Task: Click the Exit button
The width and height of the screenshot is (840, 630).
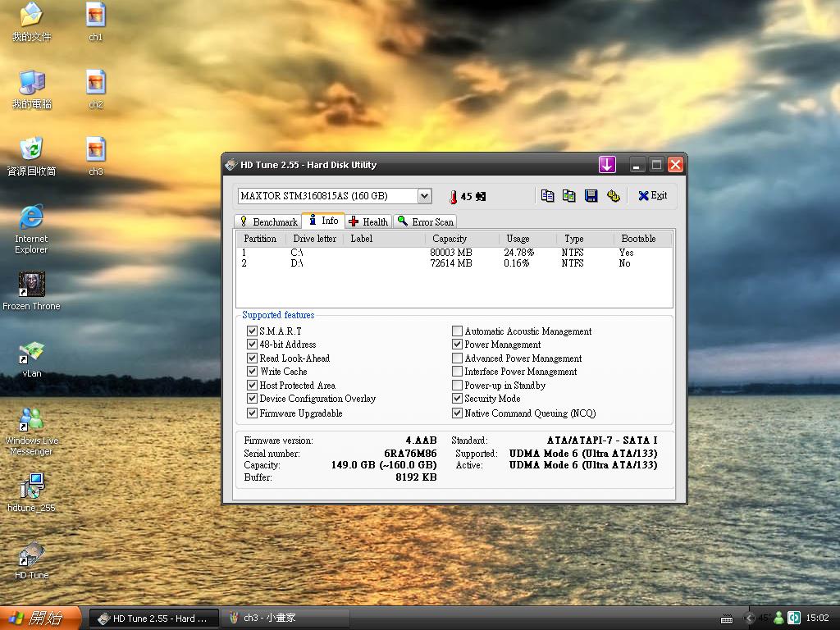Action: (652, 196)
